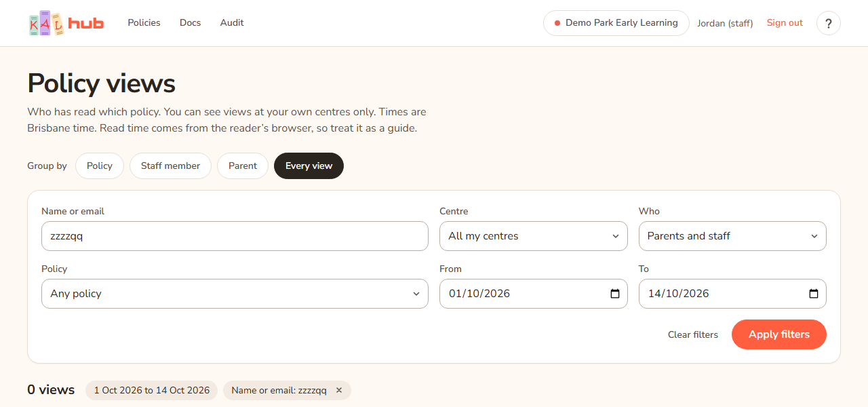This screenshot has width=868, height=407.
Task: Click the 'Policy views' page heading
Action: coord(101,83)
